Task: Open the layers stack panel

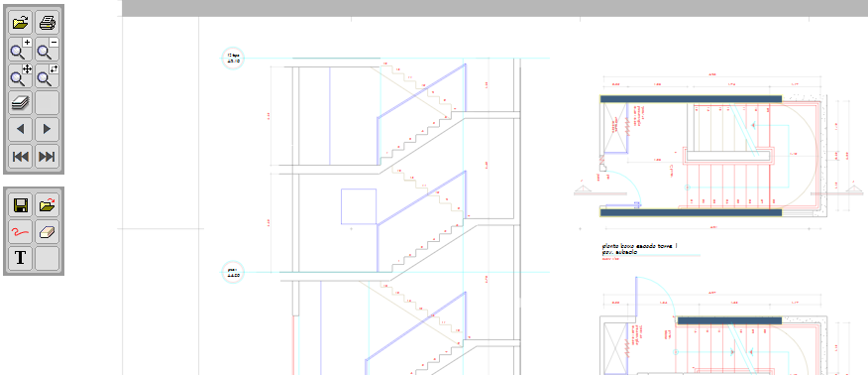Action: [21, 102]
